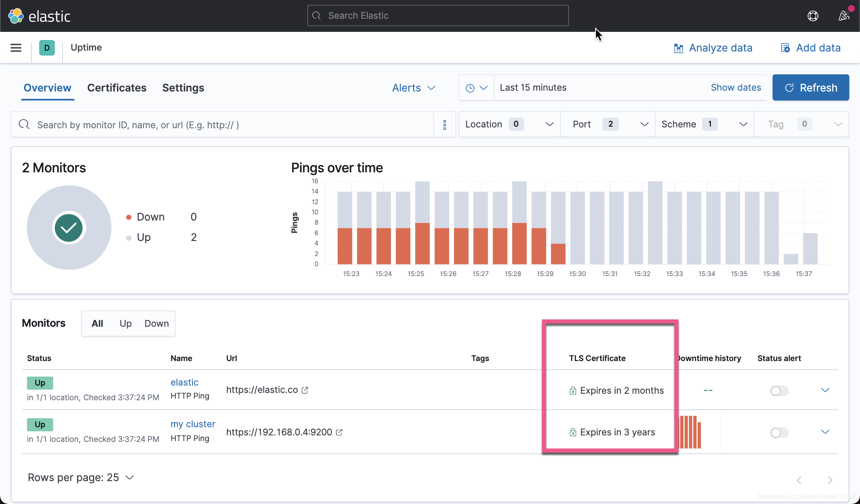Open the my cluster monitor link

pyautogui.click(x=193, y=424)
